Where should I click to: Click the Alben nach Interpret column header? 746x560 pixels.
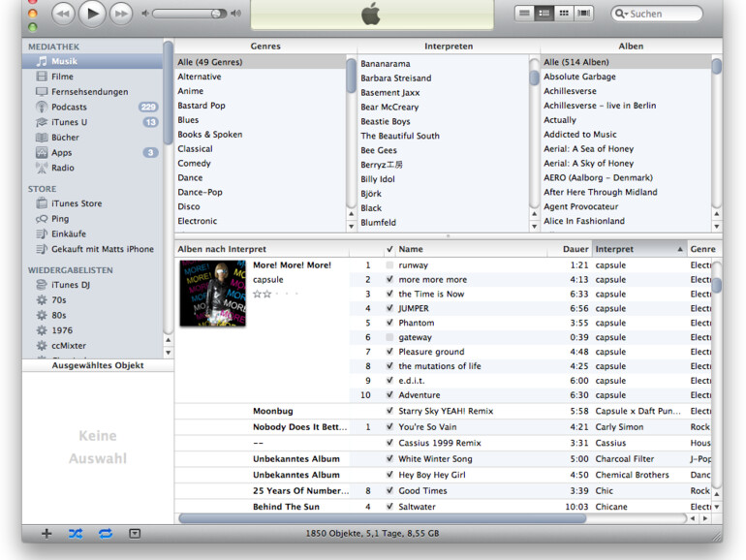tap(262, 249)
